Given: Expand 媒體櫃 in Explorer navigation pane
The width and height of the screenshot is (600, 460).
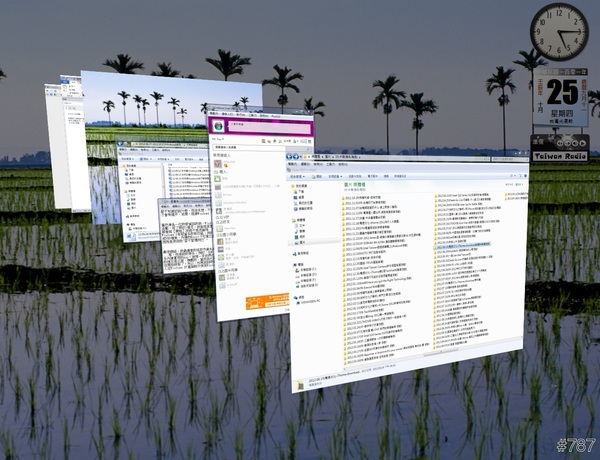Looking at the screenshot, I should click(x=301, y=219).
